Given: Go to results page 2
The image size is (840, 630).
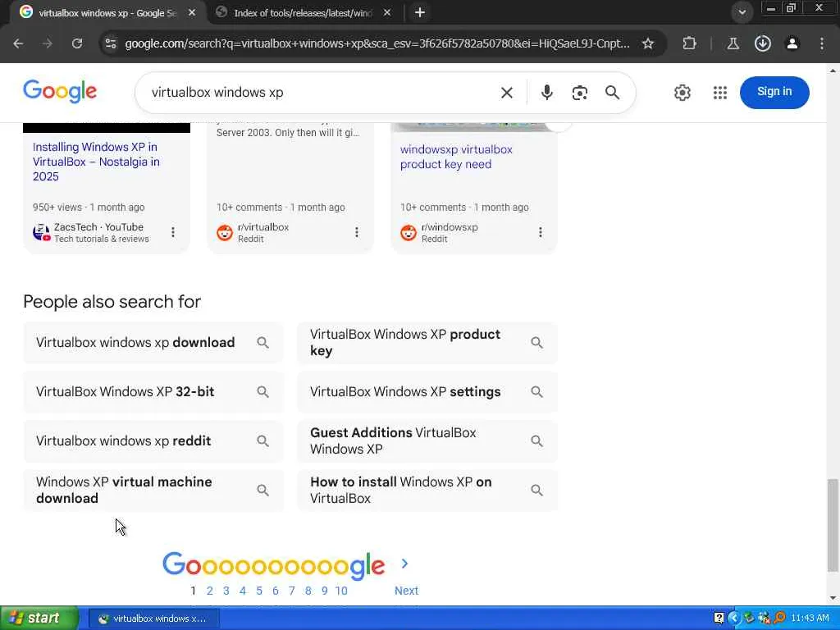Looking at the screenshot, I should (x=209, y=591).
